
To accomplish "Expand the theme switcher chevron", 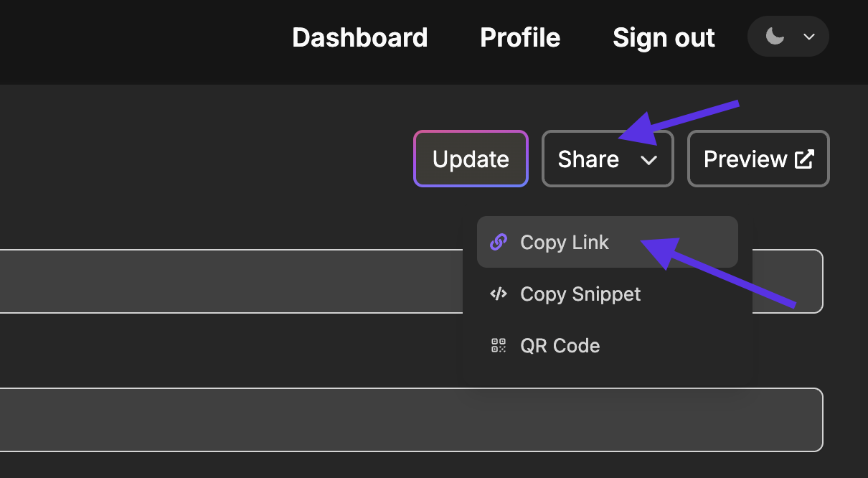I will coord(809,37).
